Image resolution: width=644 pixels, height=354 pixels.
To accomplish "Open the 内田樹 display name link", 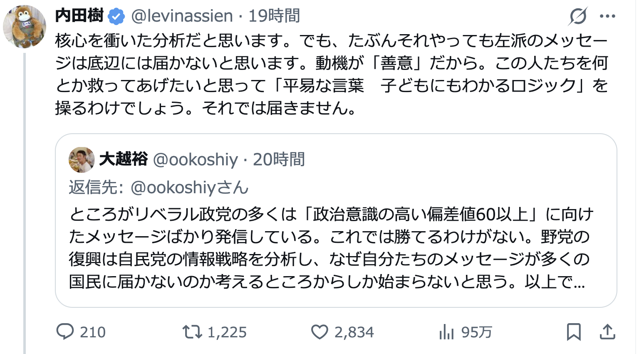I will pyautogui.click(x=79, y=16).
